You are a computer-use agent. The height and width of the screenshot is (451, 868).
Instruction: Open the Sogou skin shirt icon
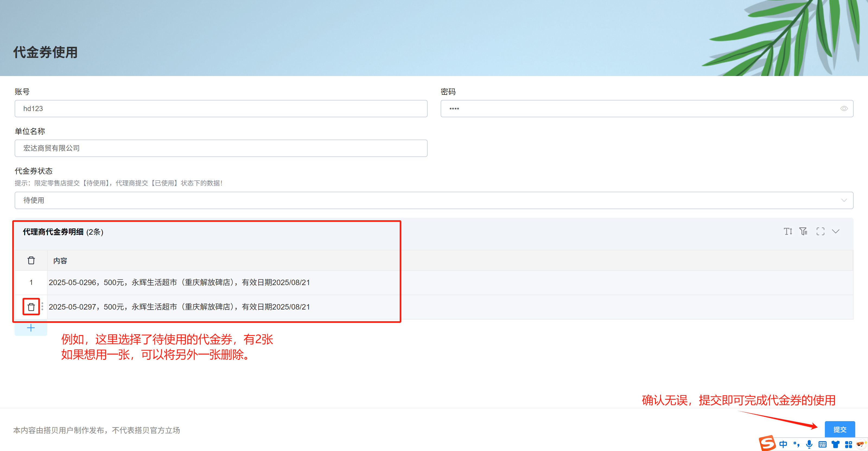coord(835,444)
